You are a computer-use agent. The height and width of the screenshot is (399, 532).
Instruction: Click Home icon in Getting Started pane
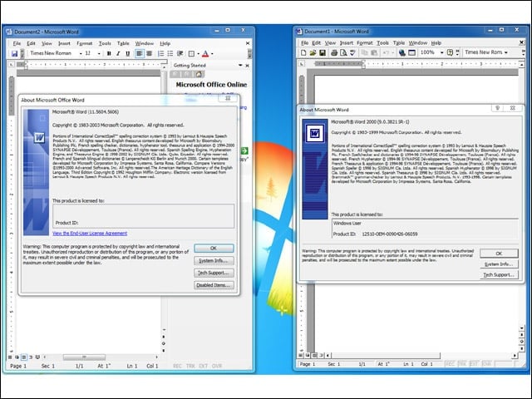199,74
